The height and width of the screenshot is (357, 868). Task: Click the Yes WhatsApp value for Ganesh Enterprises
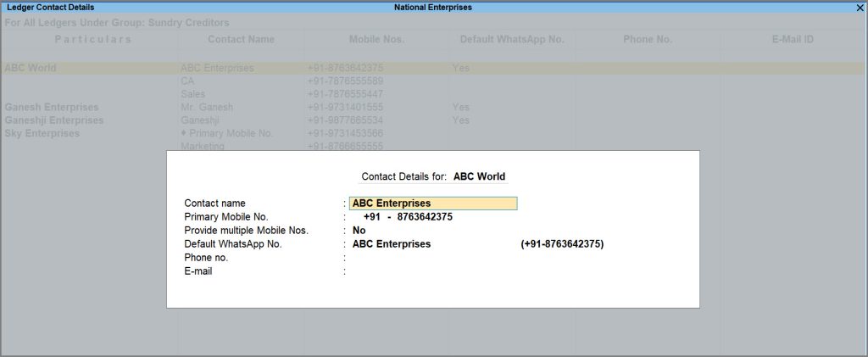pyautogui.click(x=460, y=108)
